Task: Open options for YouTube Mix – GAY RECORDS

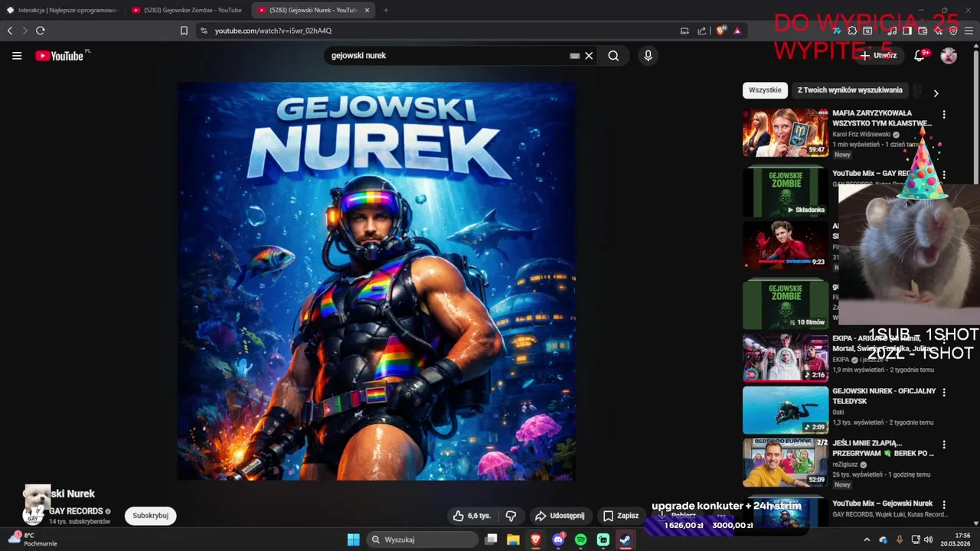Action: click(x=944, y=174)
